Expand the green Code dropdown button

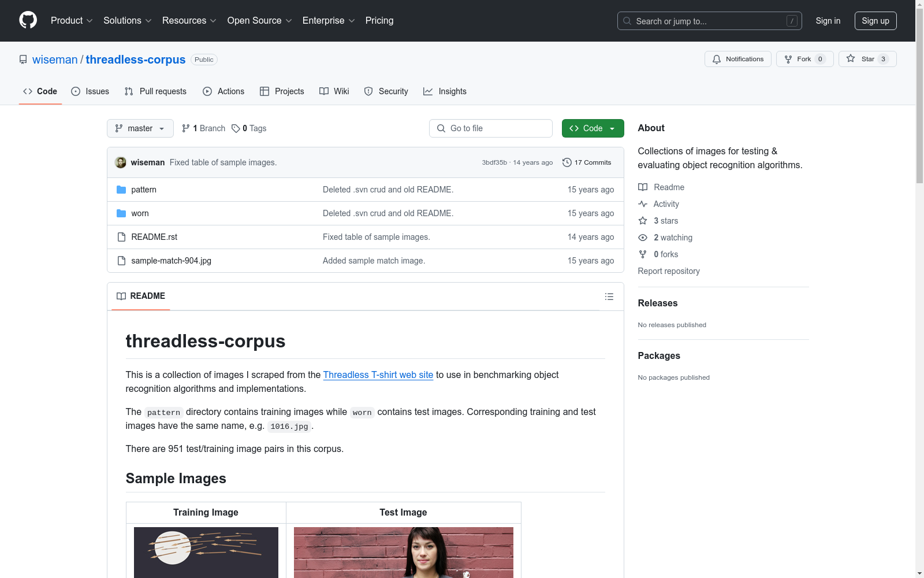pyautogui.click(x=593, y=128)
